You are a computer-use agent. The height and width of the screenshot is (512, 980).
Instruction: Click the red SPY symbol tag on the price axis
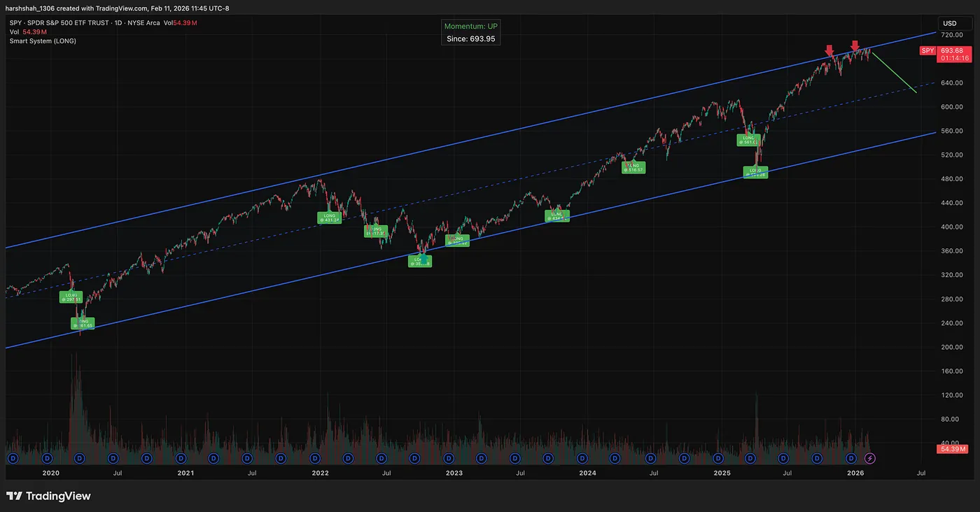coord(927,50)
